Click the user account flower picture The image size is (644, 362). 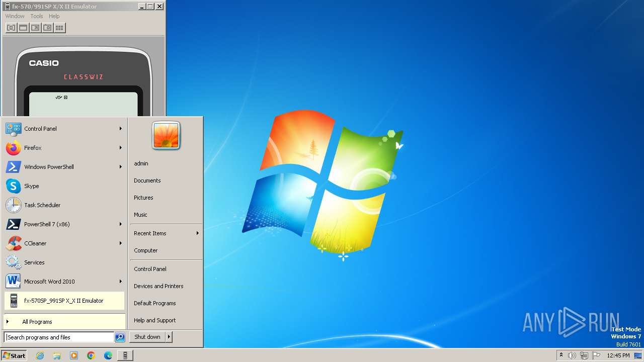coord(166,136)
